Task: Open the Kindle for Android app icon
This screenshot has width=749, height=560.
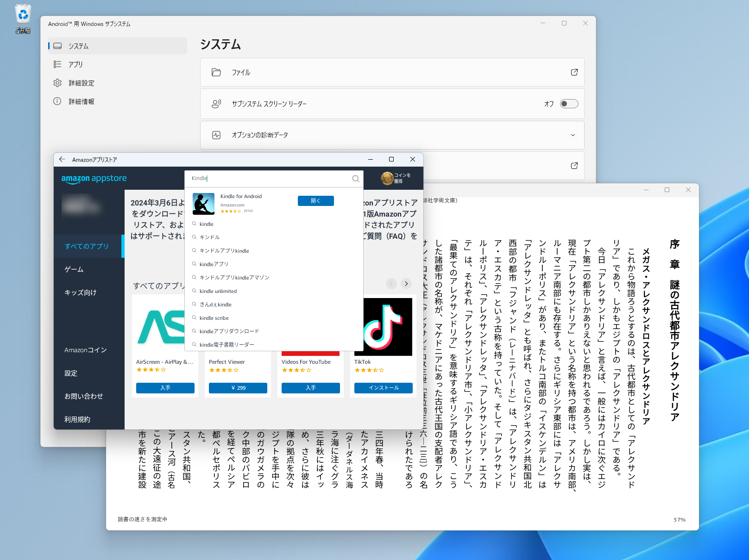Action: [204, 203]
